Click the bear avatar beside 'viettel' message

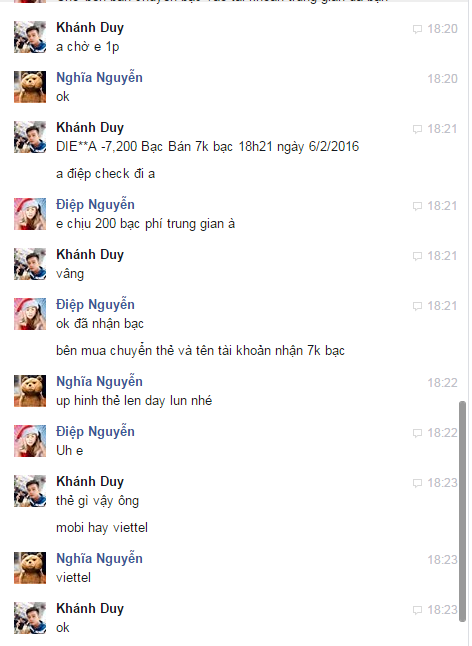30,568
